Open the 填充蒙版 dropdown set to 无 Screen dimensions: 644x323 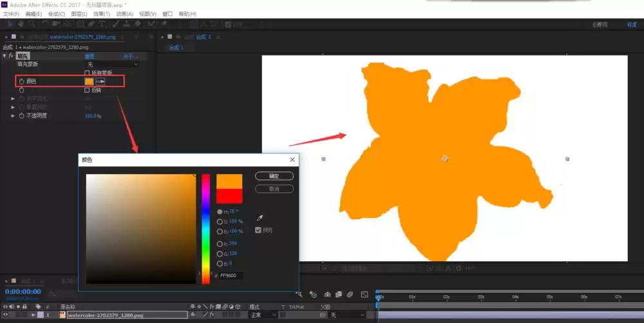(112, 64)
